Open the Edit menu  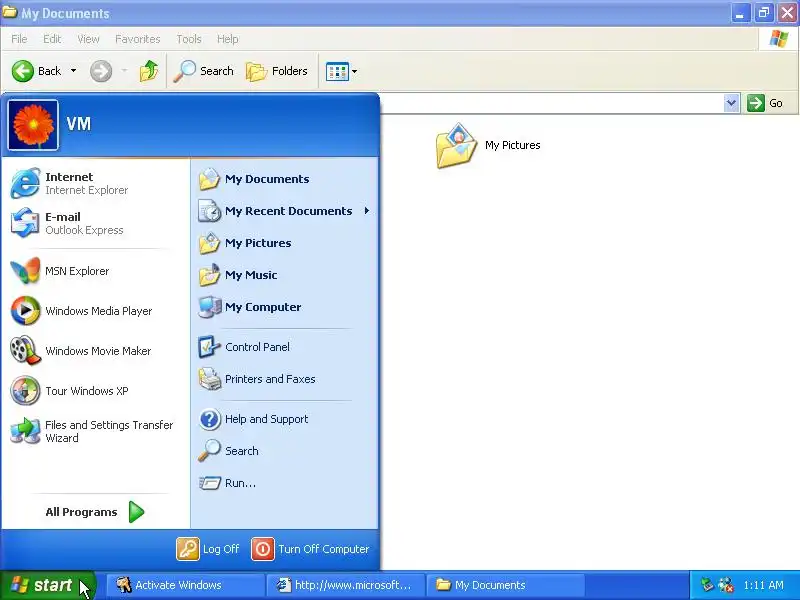pyautogui.click(x=52, y=39)
